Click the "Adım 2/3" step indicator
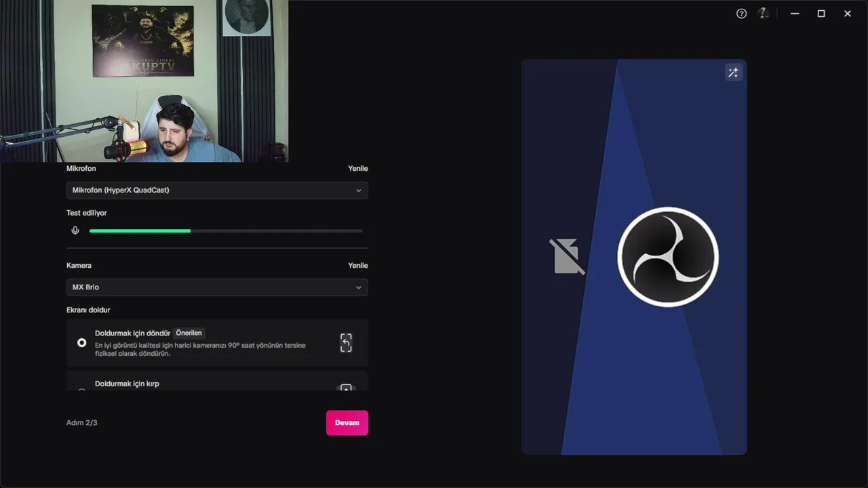This screenshot has width=868, height=488. pyautogui.click(x=82, y=423)
